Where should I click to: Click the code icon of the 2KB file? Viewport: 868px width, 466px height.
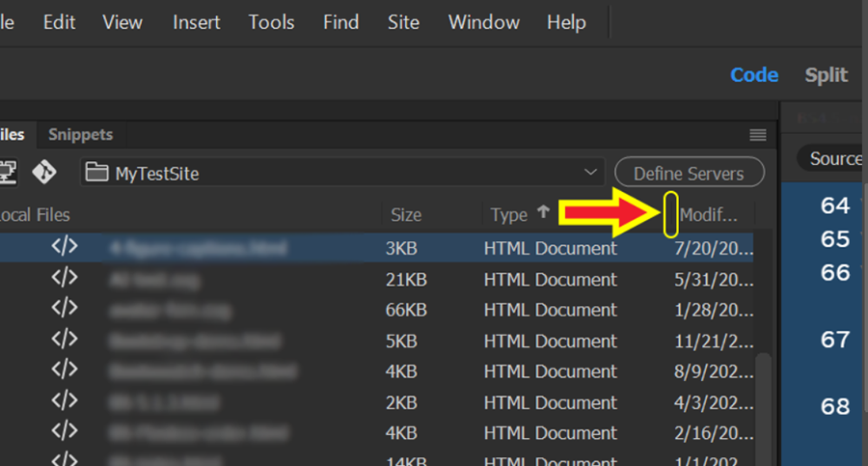[x=65, y=401]
